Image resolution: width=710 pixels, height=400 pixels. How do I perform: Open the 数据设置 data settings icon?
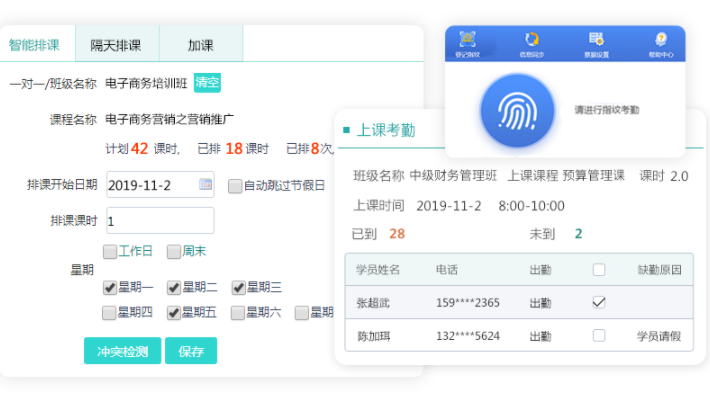point(596,41)
